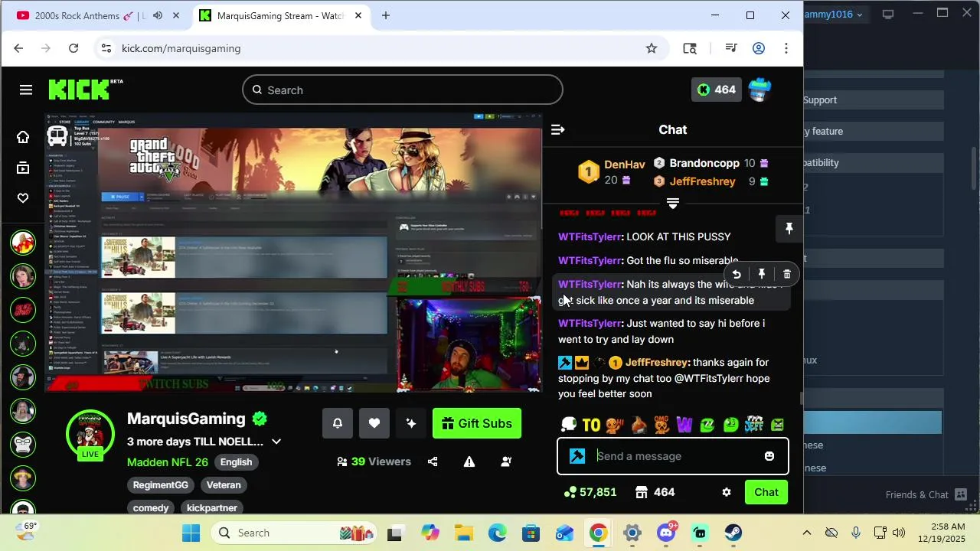Image resolution: width=980 pixels, height=551 pixels.
Task: Open a new Chrome tab
Action: point(386,15)
